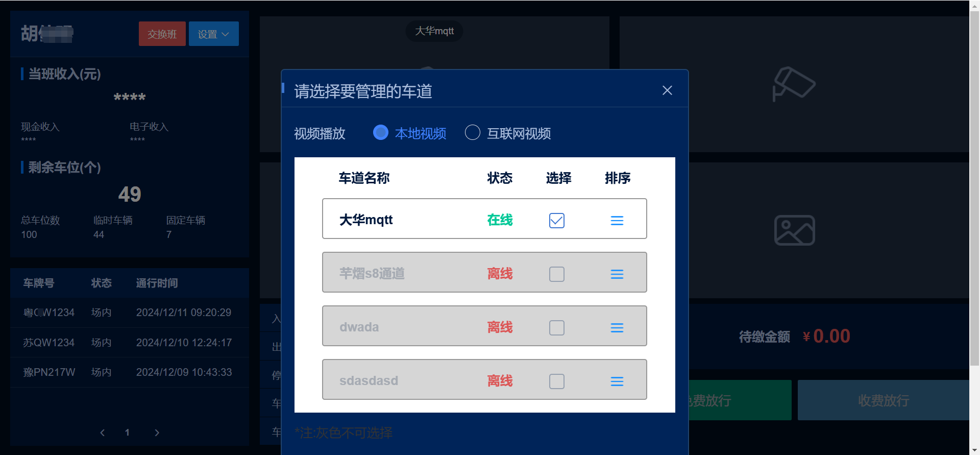Click the 总车位数 value 100

(29, 234)
